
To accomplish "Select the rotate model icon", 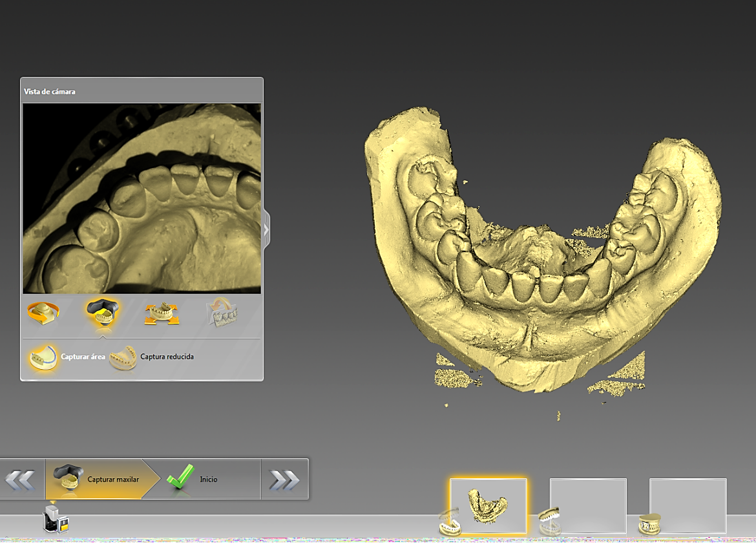I will pos(43,313).
